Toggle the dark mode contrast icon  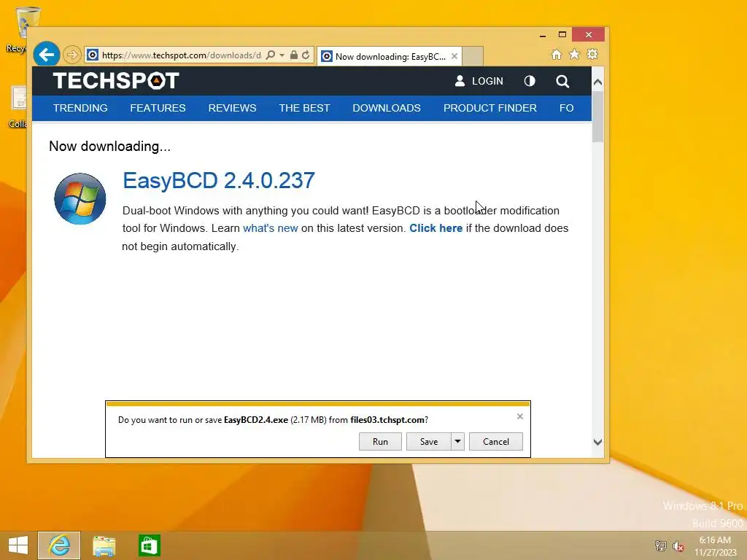(530, 81)
